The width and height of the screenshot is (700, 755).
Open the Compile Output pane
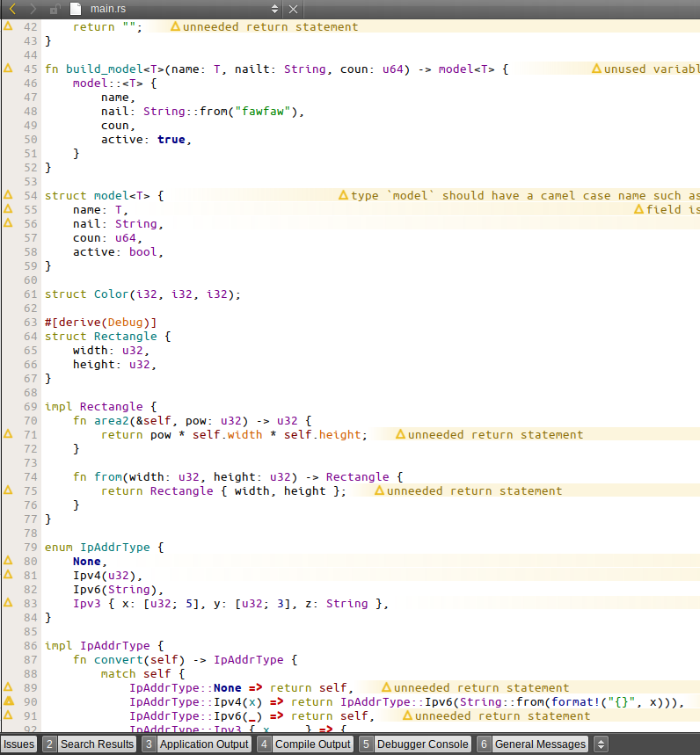pyautogui.click(x=305, y=744)
